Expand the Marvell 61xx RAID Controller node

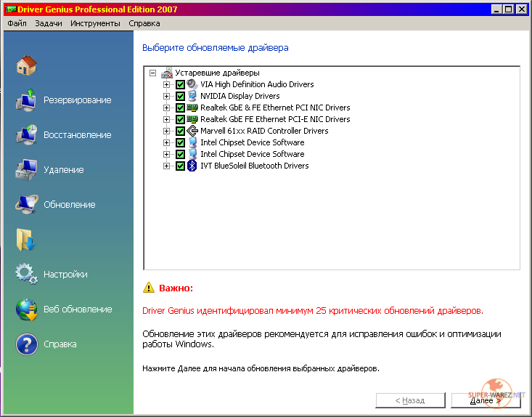pyautogui.click(x=167, y=131)
